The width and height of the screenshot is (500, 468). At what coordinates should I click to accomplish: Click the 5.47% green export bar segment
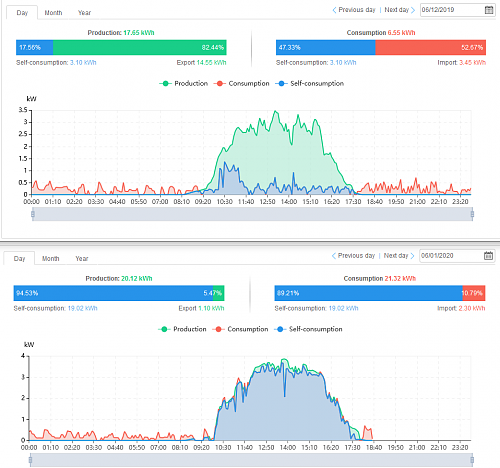tap(219, 293)
